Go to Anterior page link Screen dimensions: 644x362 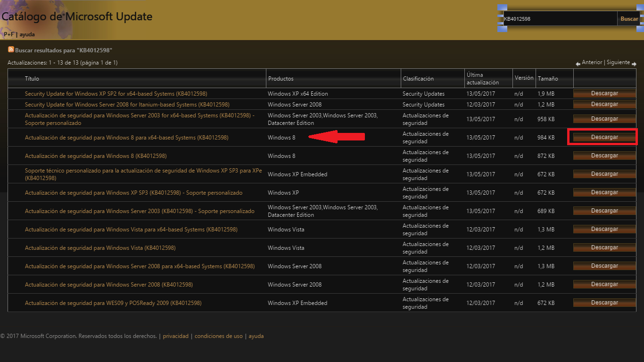(592, 62)
